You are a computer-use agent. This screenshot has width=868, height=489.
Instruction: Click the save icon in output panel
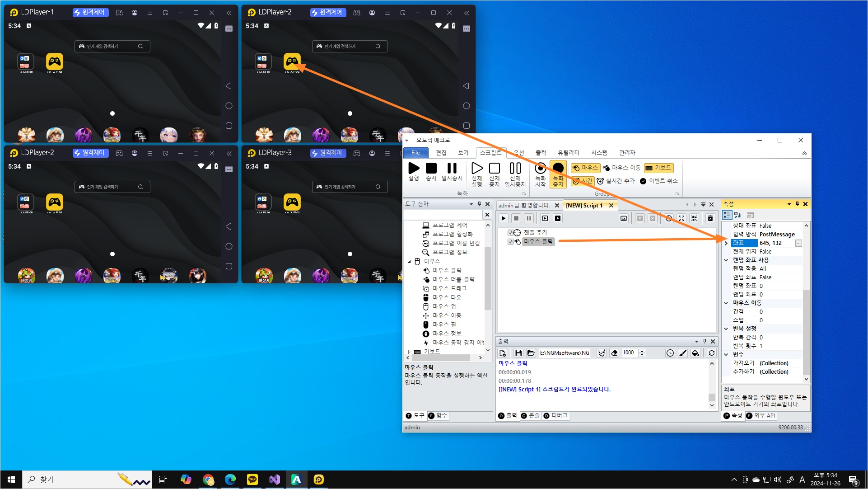point(518,353)
